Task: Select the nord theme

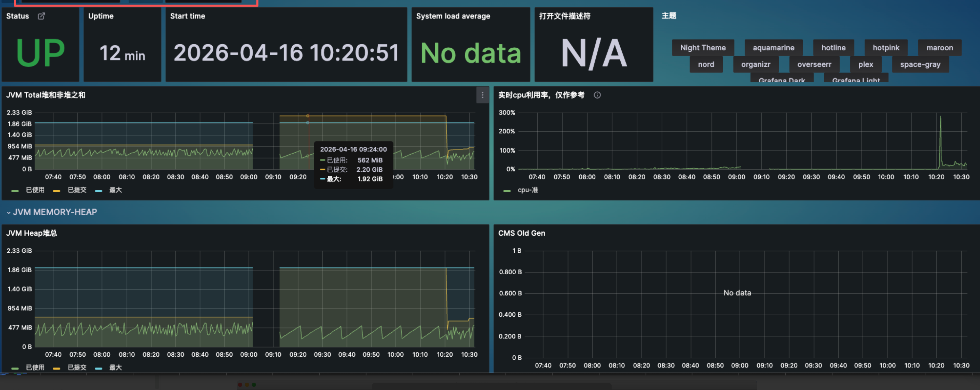Action: point(706,65)
